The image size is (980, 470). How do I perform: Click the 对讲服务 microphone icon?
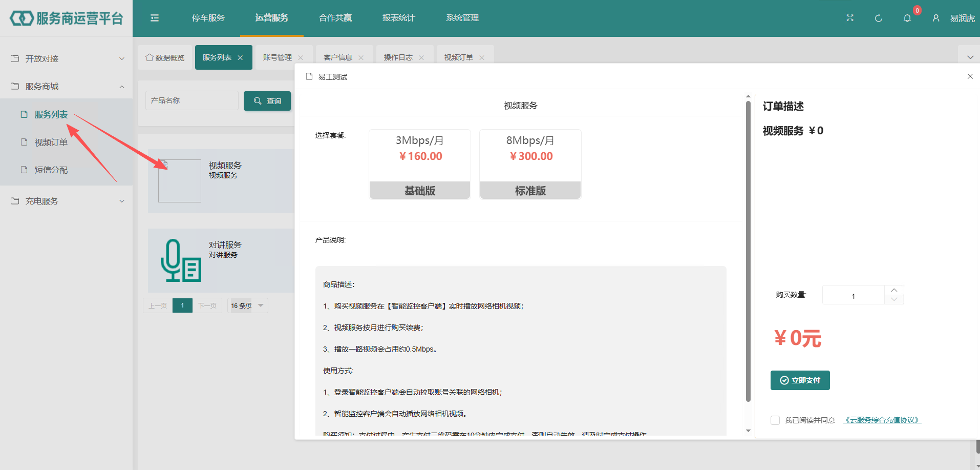tap(181, 260)
